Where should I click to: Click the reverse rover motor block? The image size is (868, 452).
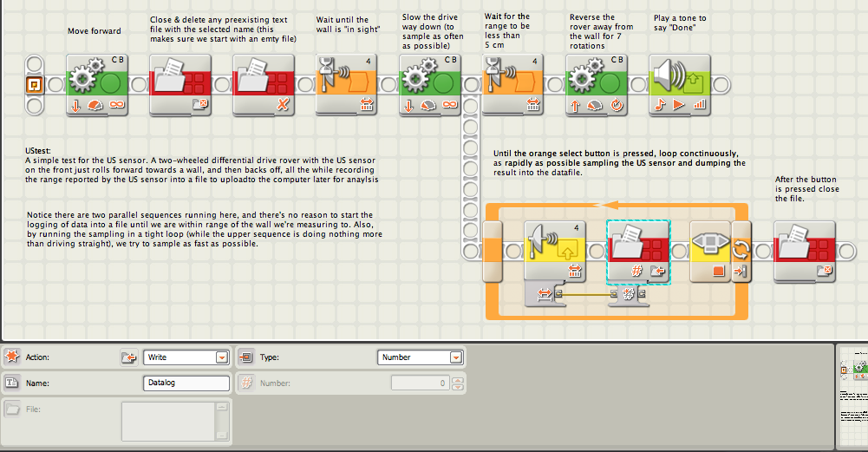pos(597,85)
